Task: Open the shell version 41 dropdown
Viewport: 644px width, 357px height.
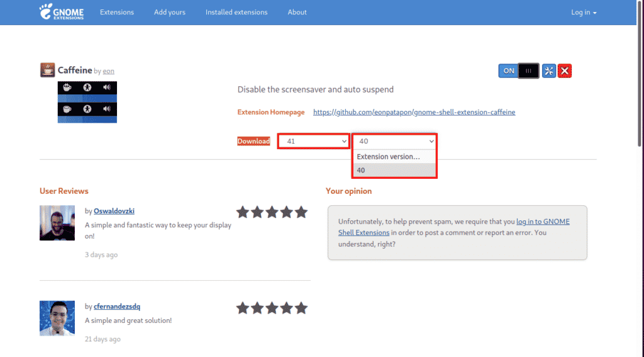Action: [314, 141]
